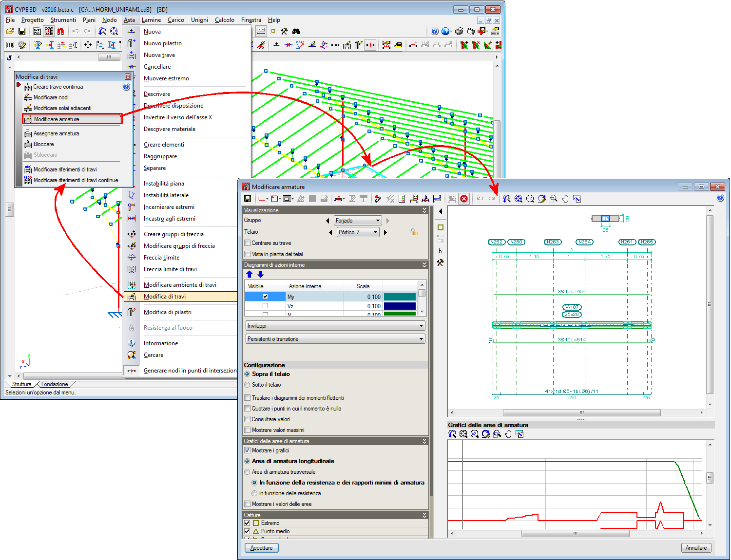Screen dimensions: 731x560
Task: Click Assegnare armatura option
Action: (56, 133)
